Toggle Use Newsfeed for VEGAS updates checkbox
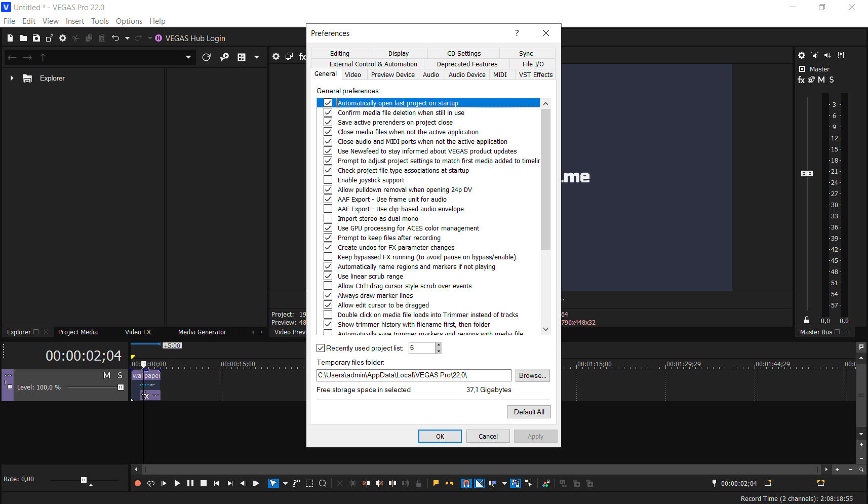 click(328, 151)
